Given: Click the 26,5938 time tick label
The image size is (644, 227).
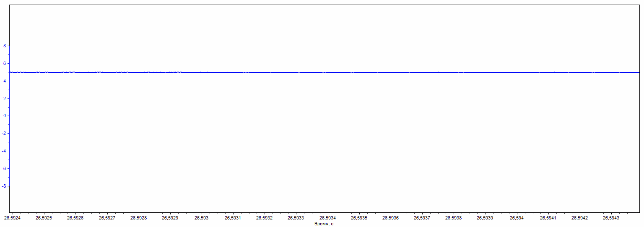Looking at the screenshot, I should point(454,218).
